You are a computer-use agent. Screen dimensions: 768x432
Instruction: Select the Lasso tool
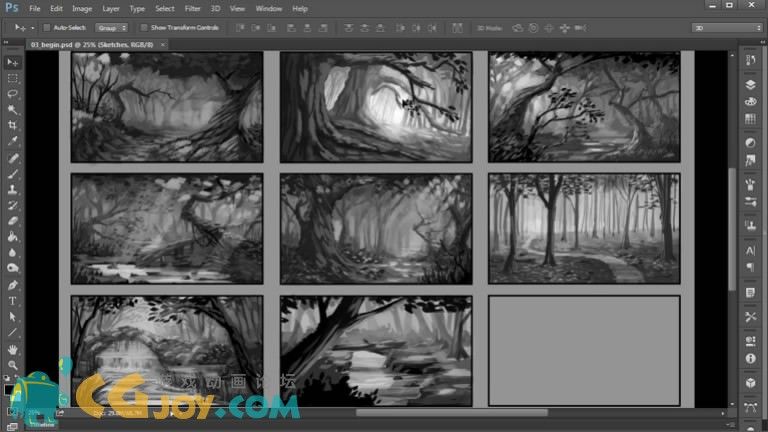(x=13, y=94)
